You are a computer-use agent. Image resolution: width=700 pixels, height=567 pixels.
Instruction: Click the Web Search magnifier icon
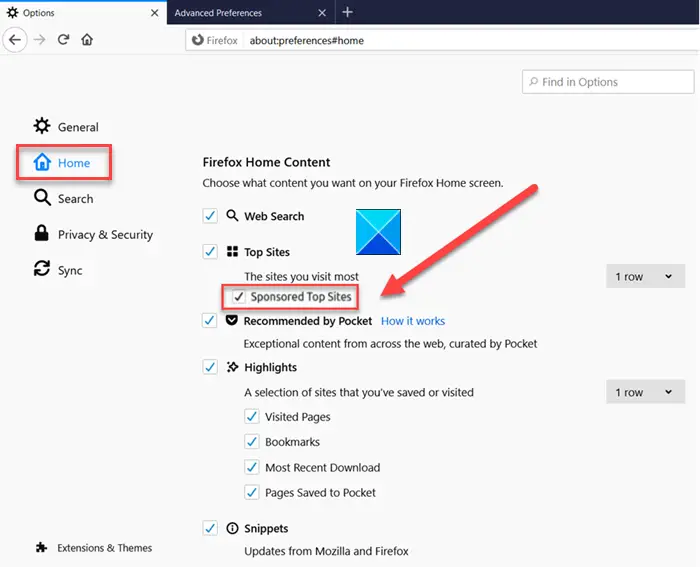pos(232,216)
